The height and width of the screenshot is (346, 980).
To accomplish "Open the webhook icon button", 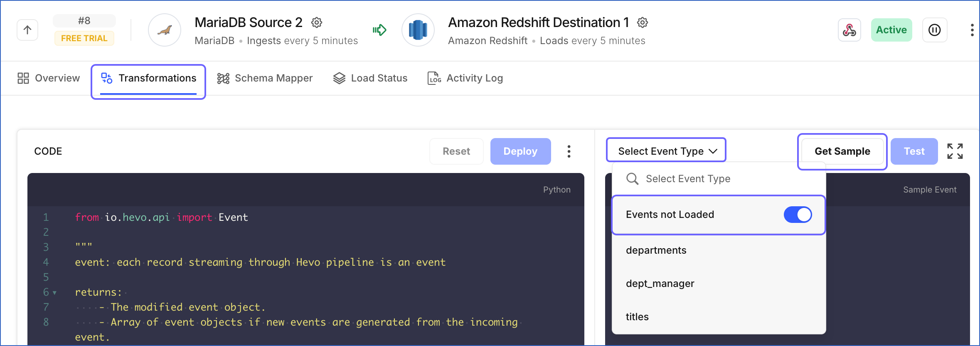I will point(849,30).
